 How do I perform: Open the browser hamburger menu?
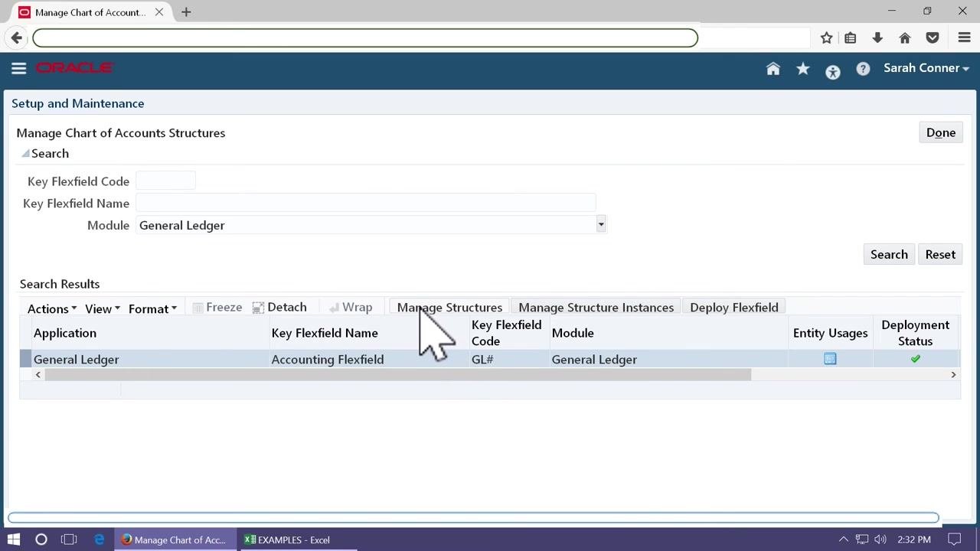[965, 37]
